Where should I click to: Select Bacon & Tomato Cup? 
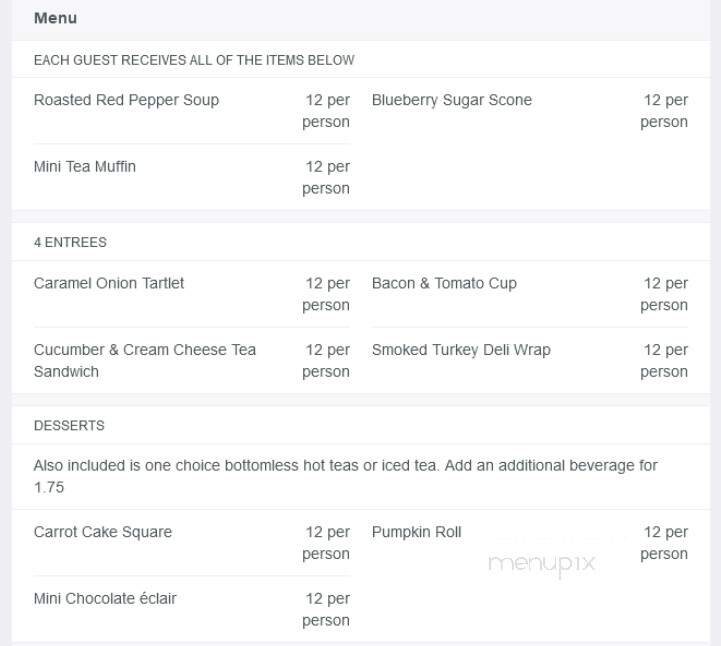(444, 283)
